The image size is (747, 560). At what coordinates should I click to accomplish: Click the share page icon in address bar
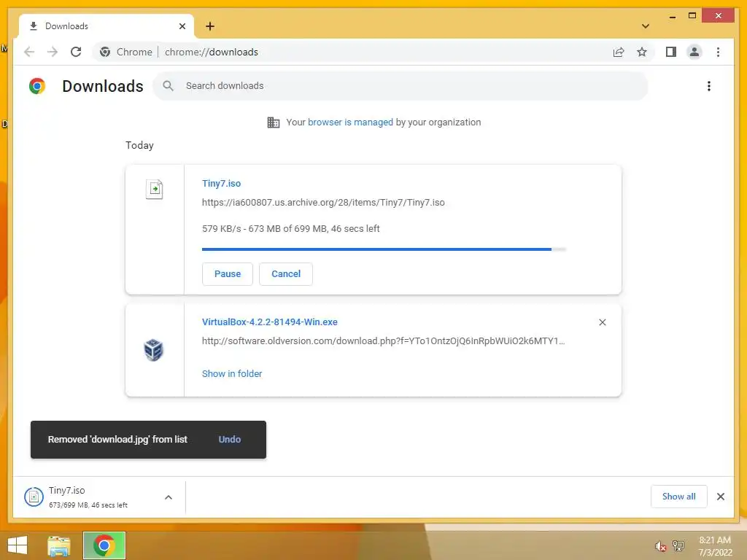(619, 52)
